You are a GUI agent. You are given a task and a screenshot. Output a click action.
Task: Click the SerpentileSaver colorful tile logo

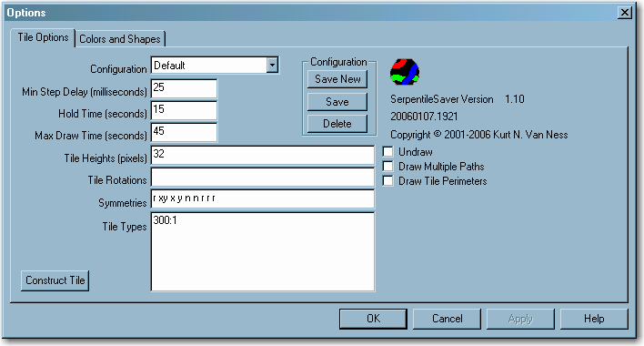[405, 72]
